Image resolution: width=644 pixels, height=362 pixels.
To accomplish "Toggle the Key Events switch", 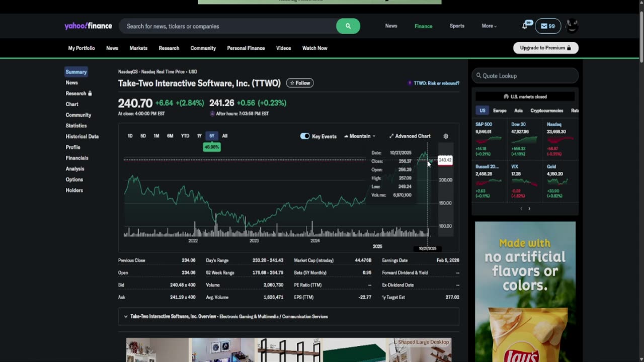I will point(305,136).
